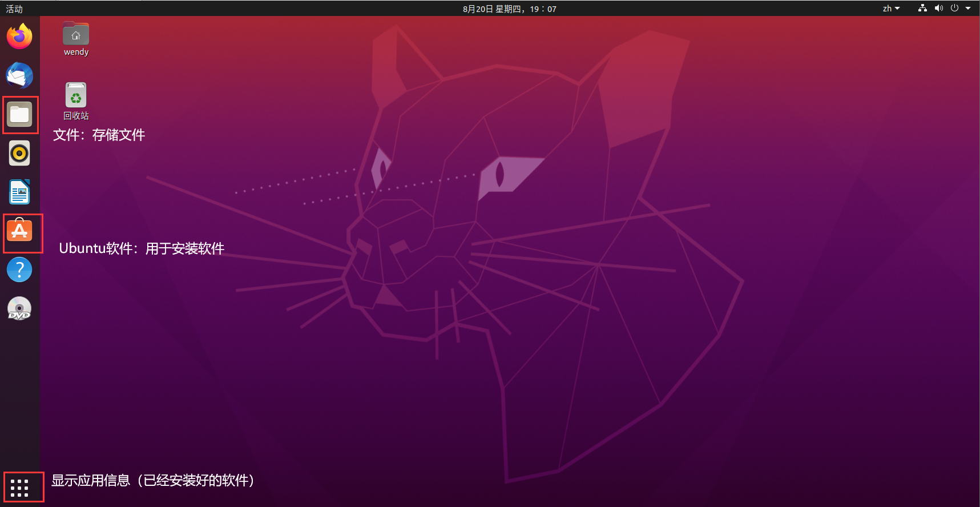Viewport: 980px width, 507px height.
Task: Click the 活动 activities button
Action: pyautogui.click(x=14, y=9)
